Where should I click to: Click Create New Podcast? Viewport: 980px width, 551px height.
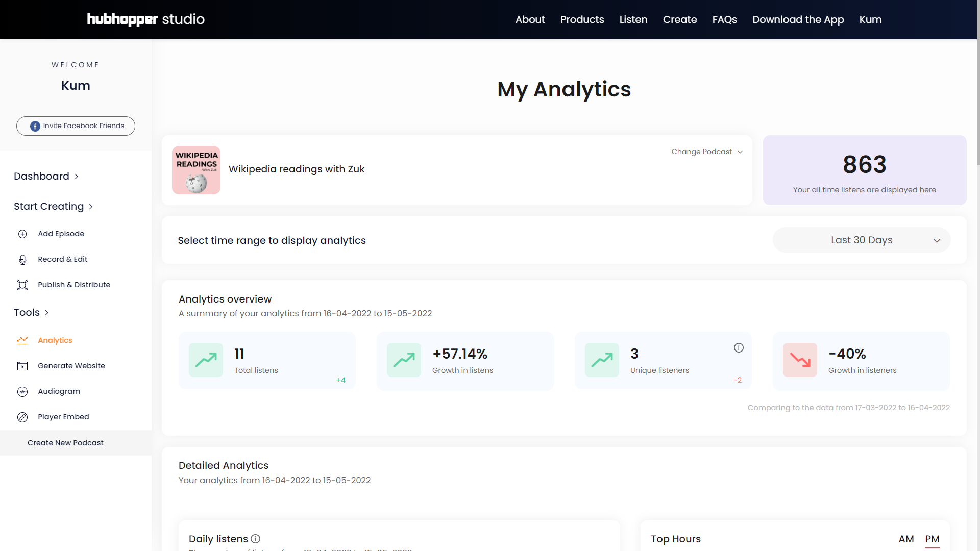[65, 443]
